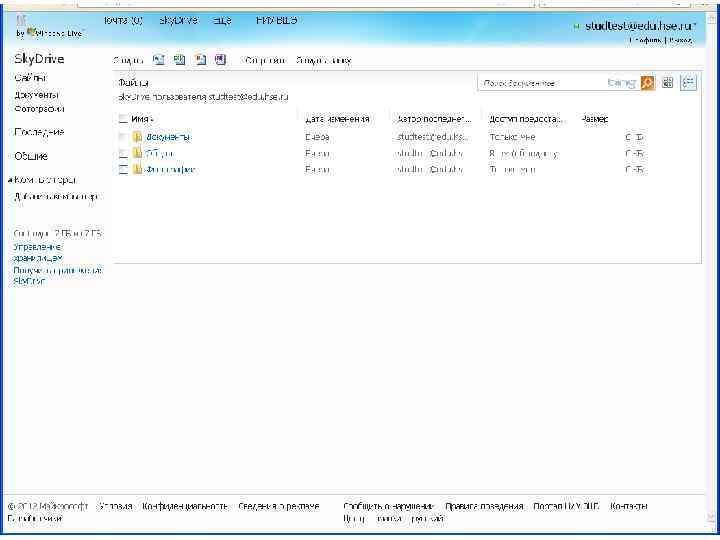Select Фотографии in the left sidebar

[x=39, y=109]
